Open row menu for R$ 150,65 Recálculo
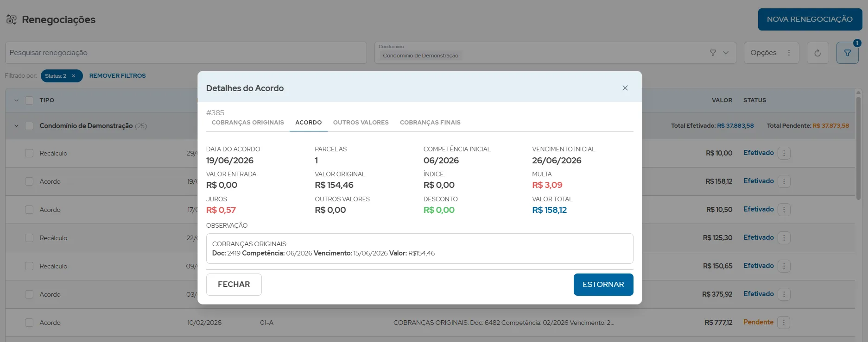The width and height of the screenshot is (868, 342). click(x=784, y=266)
